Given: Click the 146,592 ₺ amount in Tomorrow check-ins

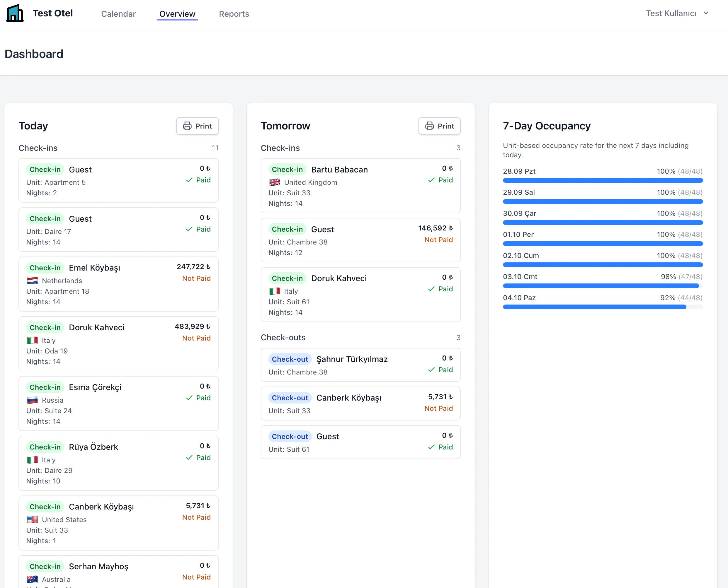Looking at the screenshot, I should tap(435, 228).
